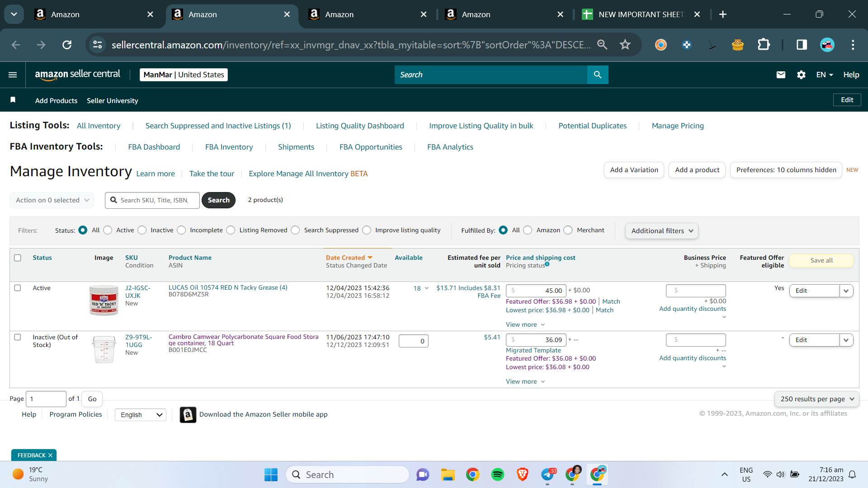
Task: Open the Edit dropdown arrow for LUCAS Oil
Action: [846, 291]
